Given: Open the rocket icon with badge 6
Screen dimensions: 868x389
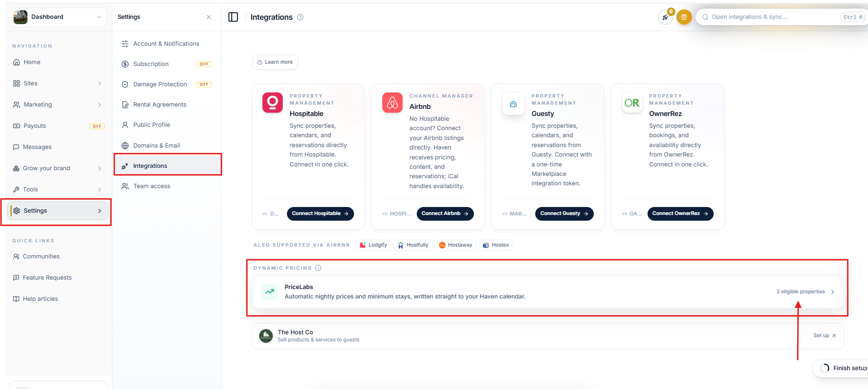Looking at the screenshot, I should pyautogui.click(x=666, y=17).
